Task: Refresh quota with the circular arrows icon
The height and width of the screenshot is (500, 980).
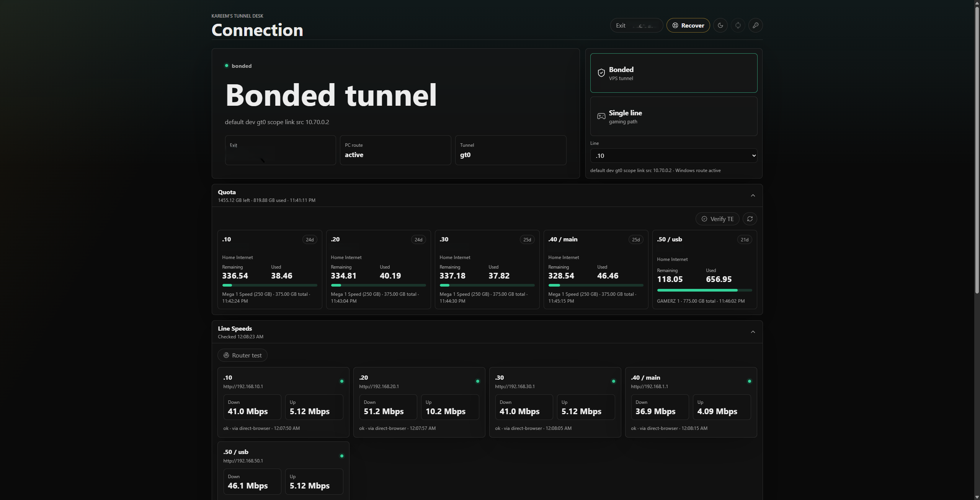Action: point(750,219)
